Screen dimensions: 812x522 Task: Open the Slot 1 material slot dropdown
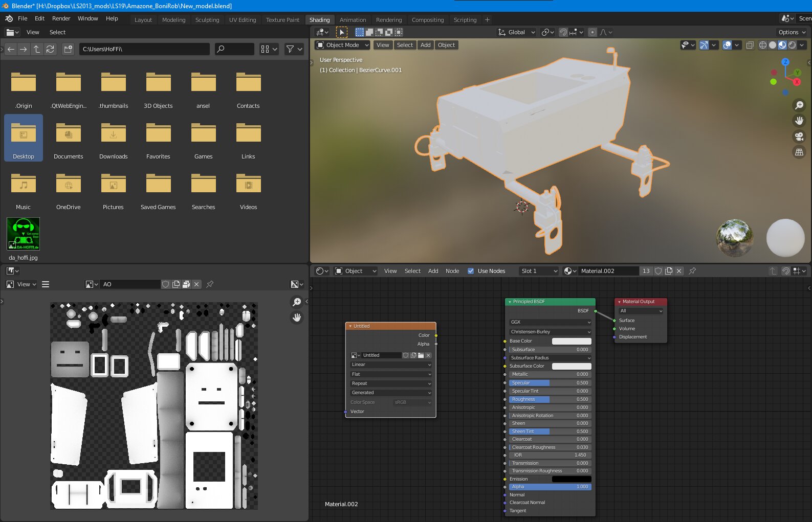539,271
